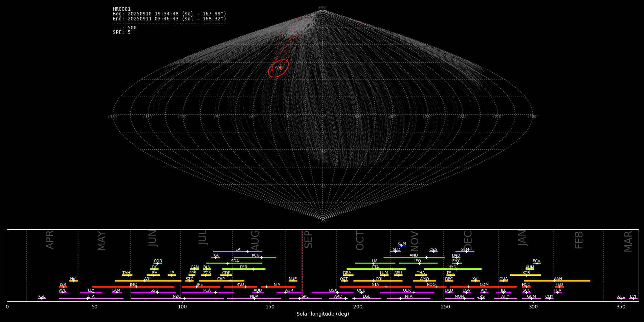Click the PER shower activity bar
This screenshot has height=322, width=644.
[244, 269]
